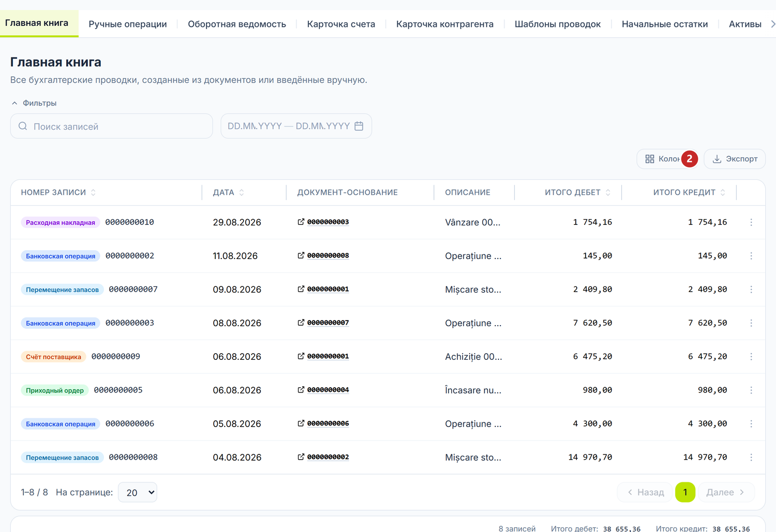Click sort arrows on Дата column
This screenshot has height=532, width=776.
click(x=242, y=192)
